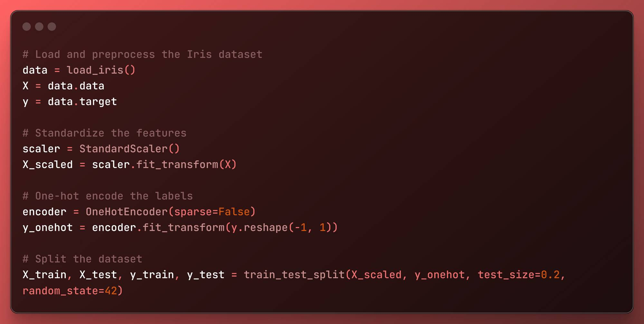Click the StandardScaler() constructor text
Screen dimensions: 644x324
pyautogui.click(x=129, y=149)
